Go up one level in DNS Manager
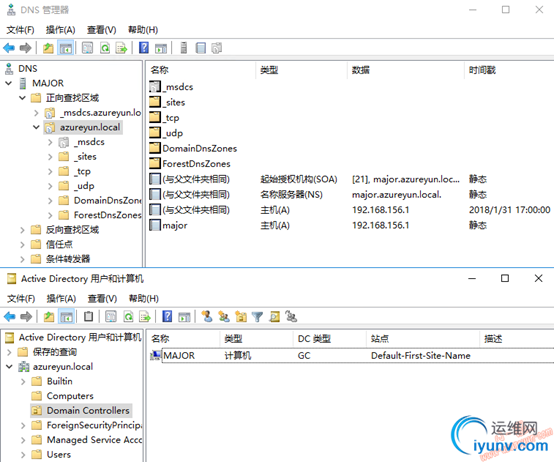 coord(48,48)
